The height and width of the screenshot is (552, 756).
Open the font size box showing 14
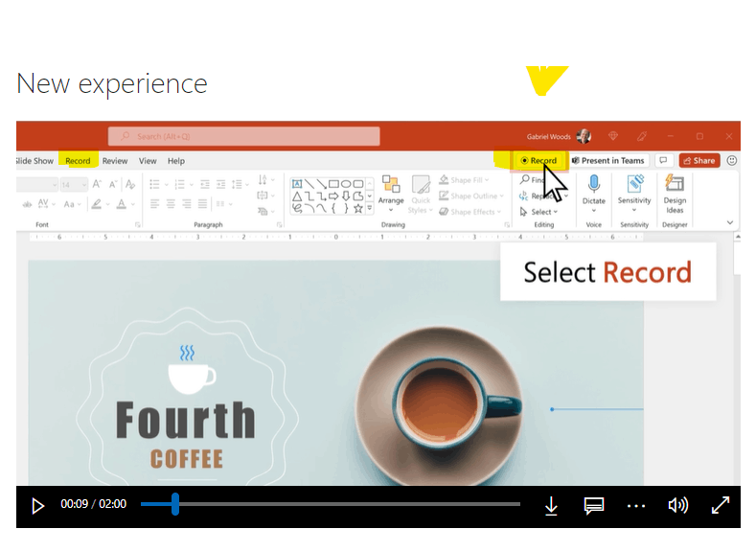tap(74, 185)
